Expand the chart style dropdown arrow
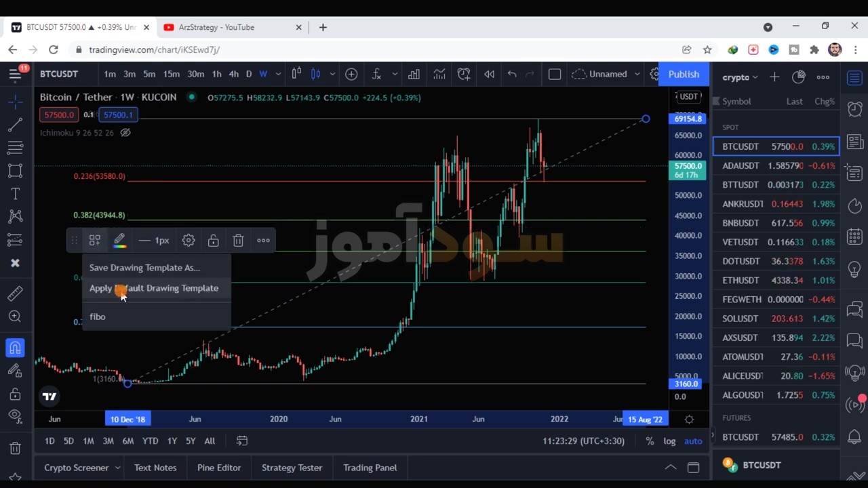The width and height of the screenshot is (868, 488). (332, 74)
